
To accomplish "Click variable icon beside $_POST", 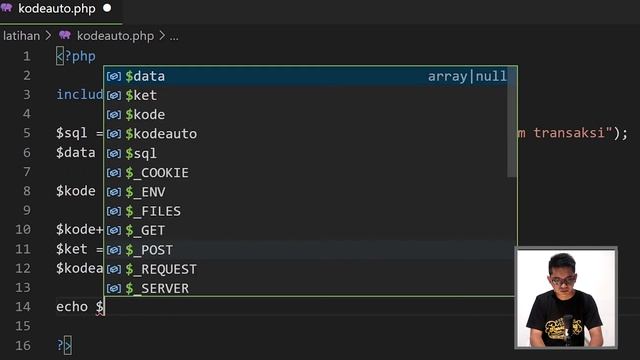I will [114, 250].
